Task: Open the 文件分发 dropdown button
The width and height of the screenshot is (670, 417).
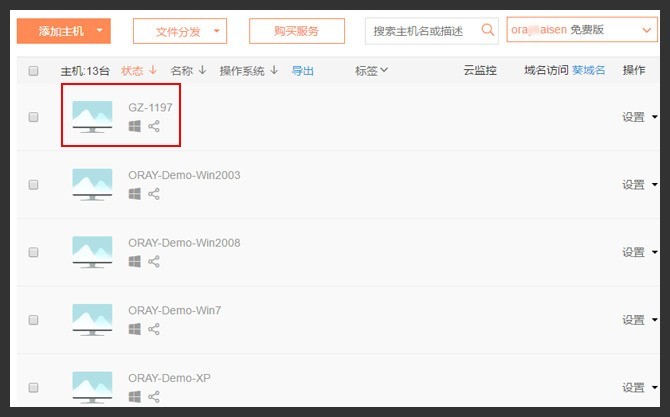Action: coord(180,31)
